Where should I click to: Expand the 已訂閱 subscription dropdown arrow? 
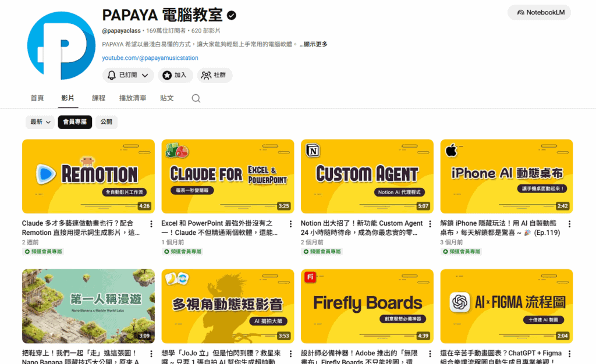coord(145,75)
